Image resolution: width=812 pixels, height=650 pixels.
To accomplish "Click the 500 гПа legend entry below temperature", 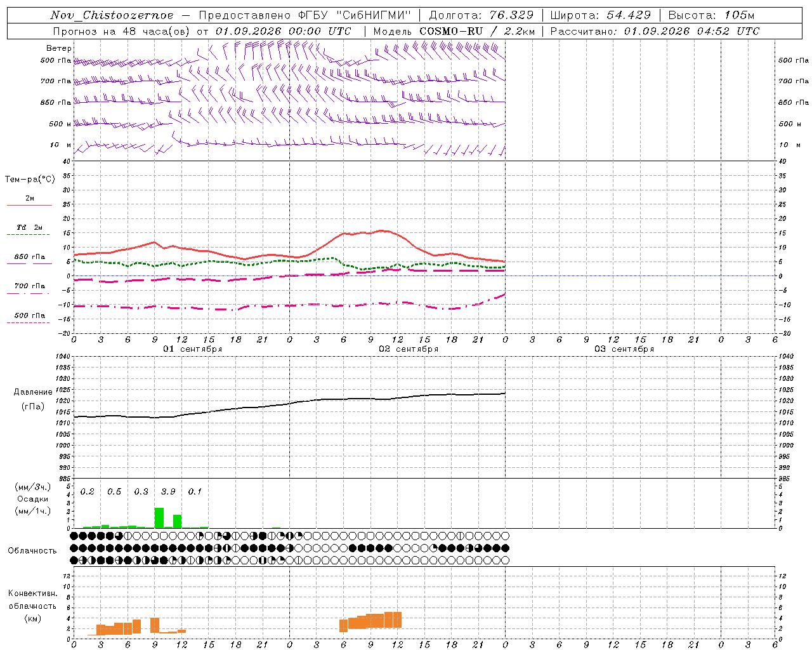I will click(29, 315).
